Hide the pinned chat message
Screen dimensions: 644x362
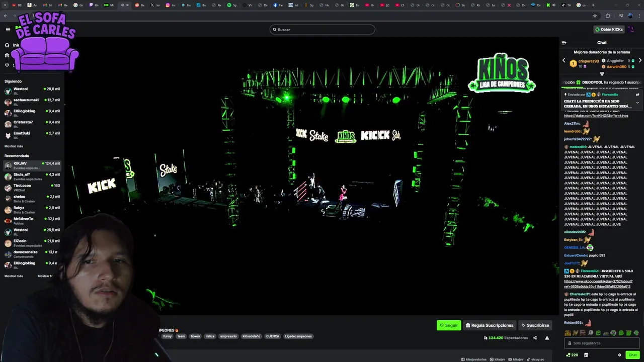(x=637, y=95)
